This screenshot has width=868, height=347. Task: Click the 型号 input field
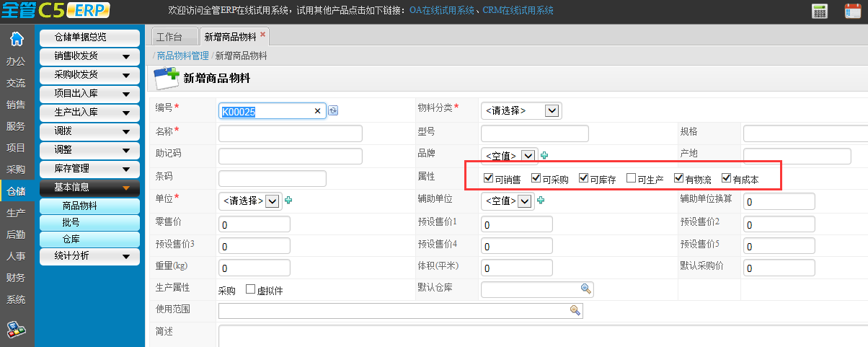click(535, 133)
